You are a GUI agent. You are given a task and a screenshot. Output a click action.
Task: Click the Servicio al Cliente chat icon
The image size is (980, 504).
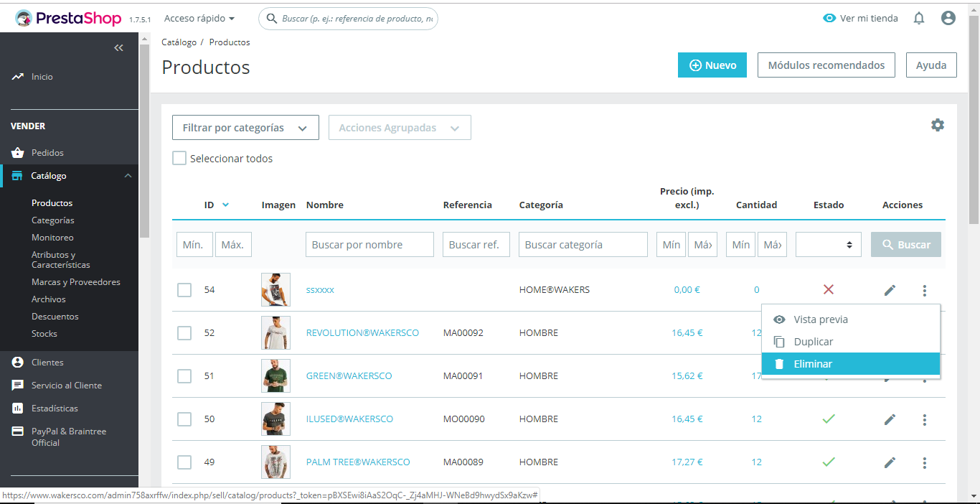point(18,386)
